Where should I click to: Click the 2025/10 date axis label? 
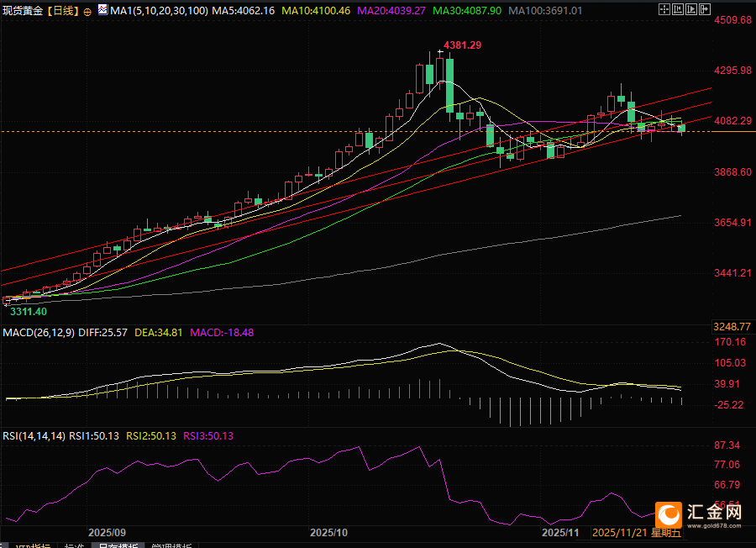tap(328, 533)
